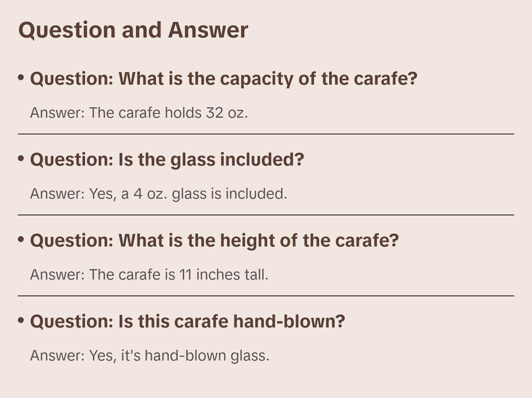Click the answer stating the carafe is tall

pyautogui.click(x=149, y=275)
